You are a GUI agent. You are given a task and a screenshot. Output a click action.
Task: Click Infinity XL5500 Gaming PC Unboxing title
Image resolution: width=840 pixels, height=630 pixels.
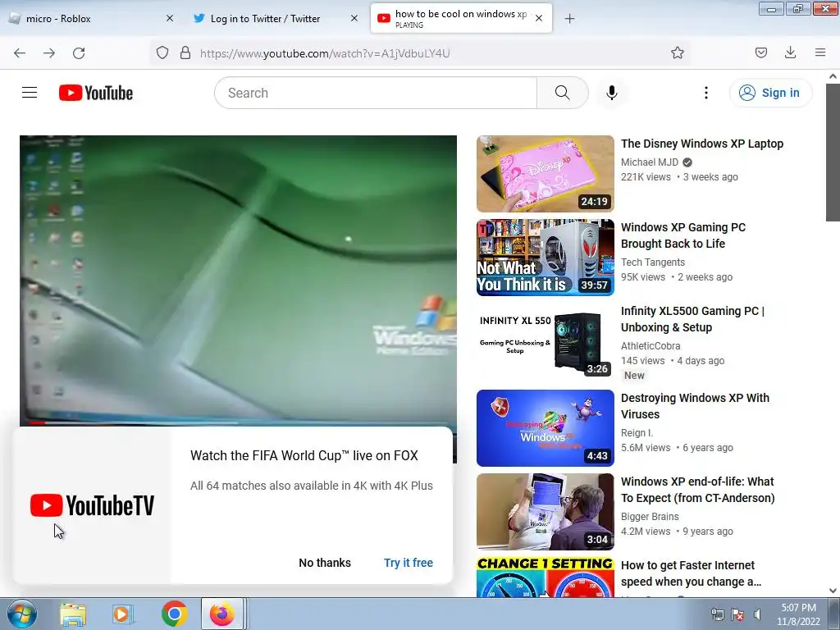click(x=692, y=319)
